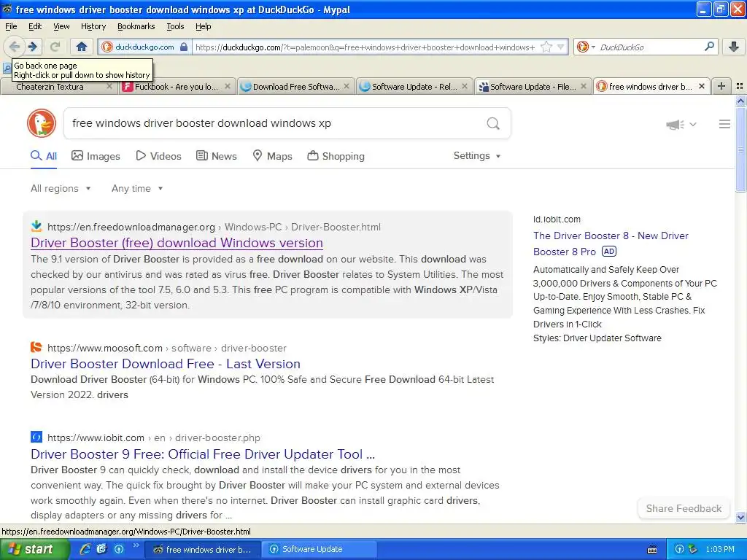Open Driver Booster Download Free - Last Version

(166, 364)
